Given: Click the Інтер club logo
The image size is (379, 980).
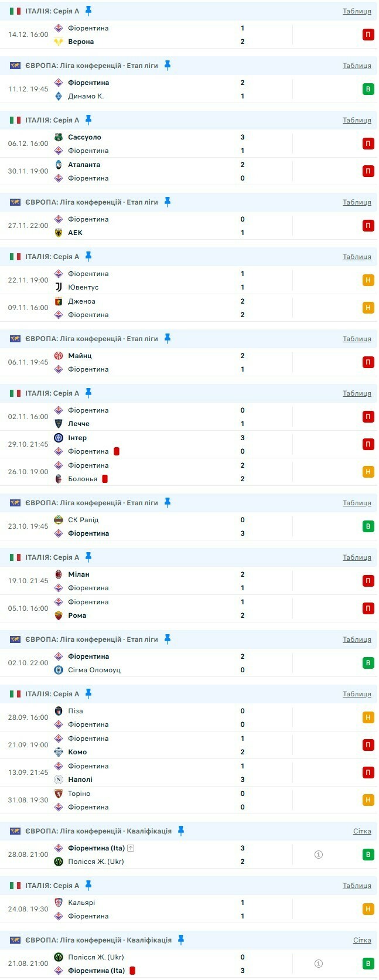Looking at the screenshot, I should 59,438.
